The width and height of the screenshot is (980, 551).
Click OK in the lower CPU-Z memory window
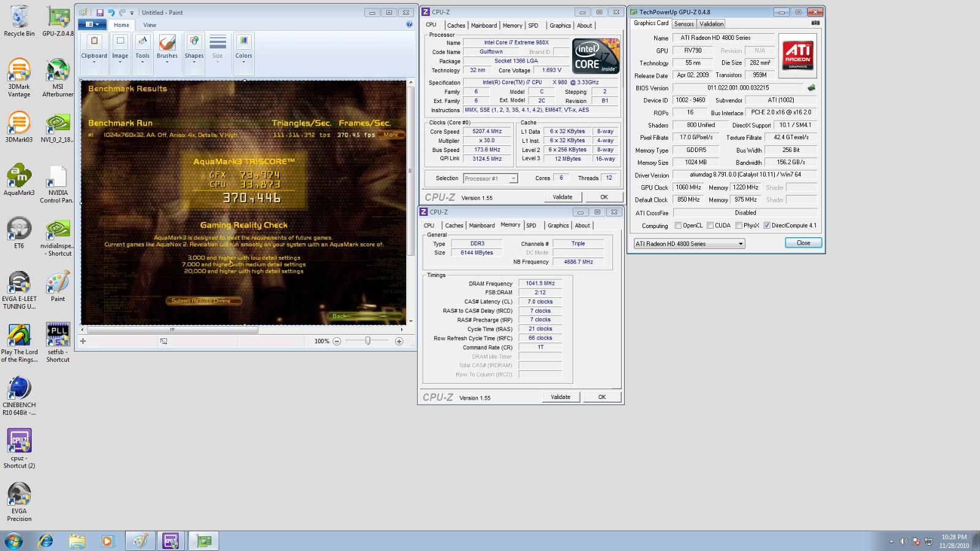point(602,397)
